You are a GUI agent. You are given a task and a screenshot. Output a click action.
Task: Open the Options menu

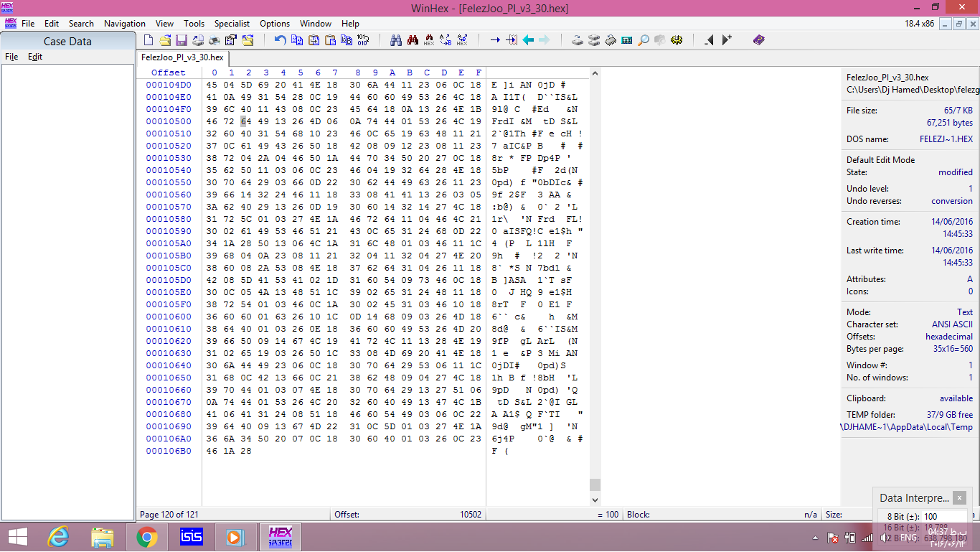(275, 24)
